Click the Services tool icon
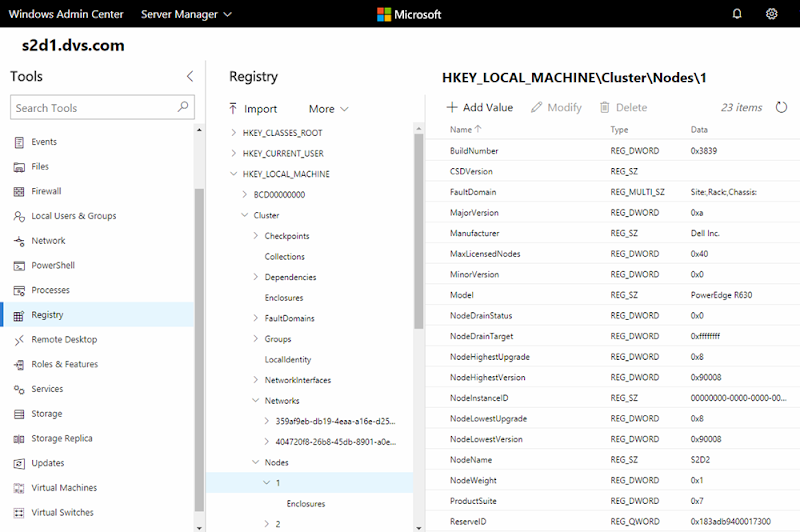 click(19, 390)
